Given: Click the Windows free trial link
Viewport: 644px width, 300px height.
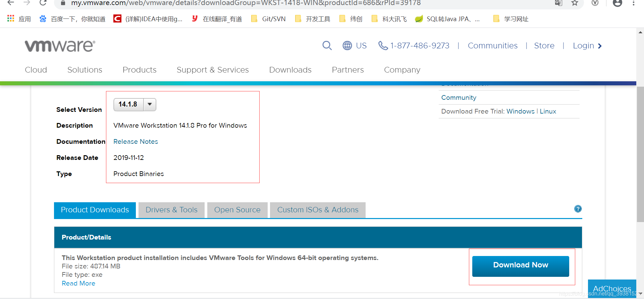Looking at the screenshot, I should [x=520, y=112].
